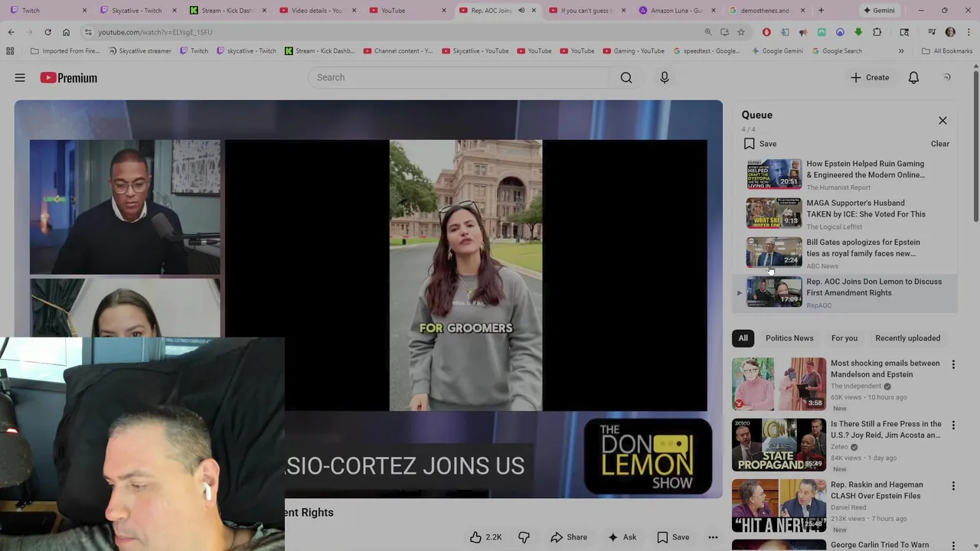
Task: Open YouTube notifications bell
Action: (x=913, y=77)
